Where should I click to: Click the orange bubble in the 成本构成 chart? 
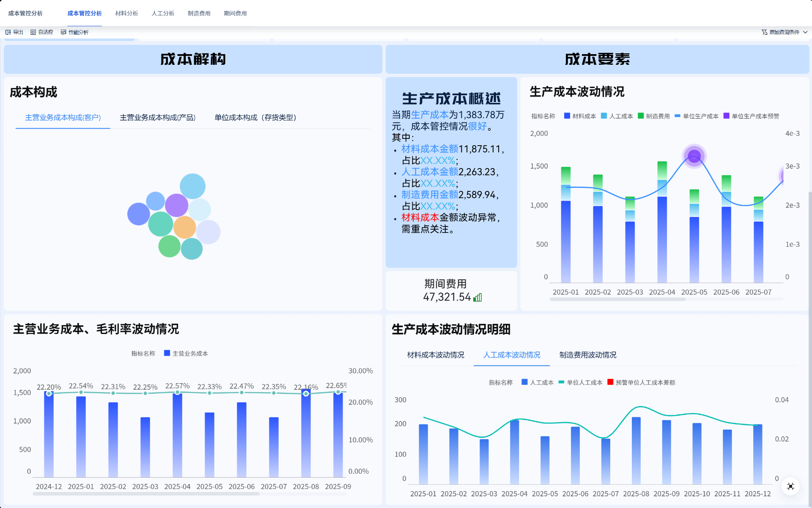(x=184, y=227)
